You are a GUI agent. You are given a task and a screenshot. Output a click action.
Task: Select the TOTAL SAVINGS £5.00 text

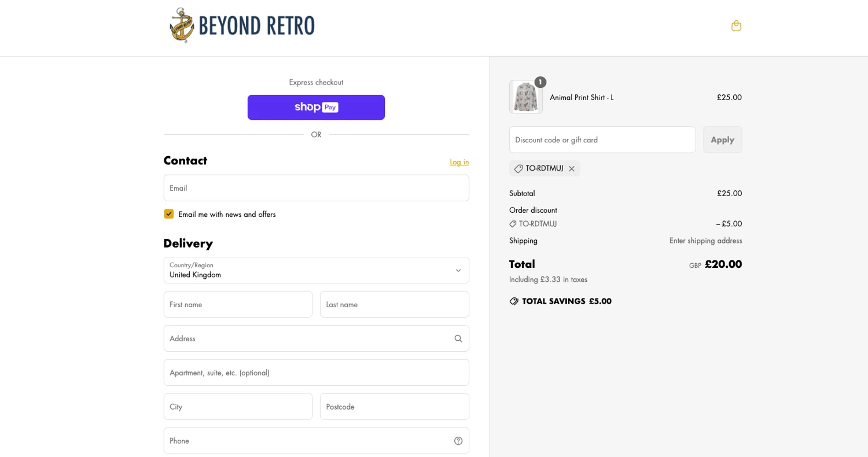567,301
